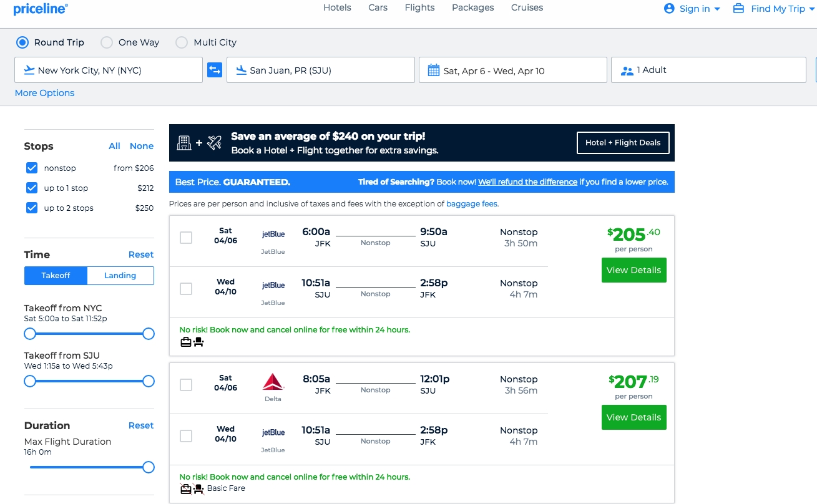
Task: Open the Hotels tab
Action: tap(337, 7)
